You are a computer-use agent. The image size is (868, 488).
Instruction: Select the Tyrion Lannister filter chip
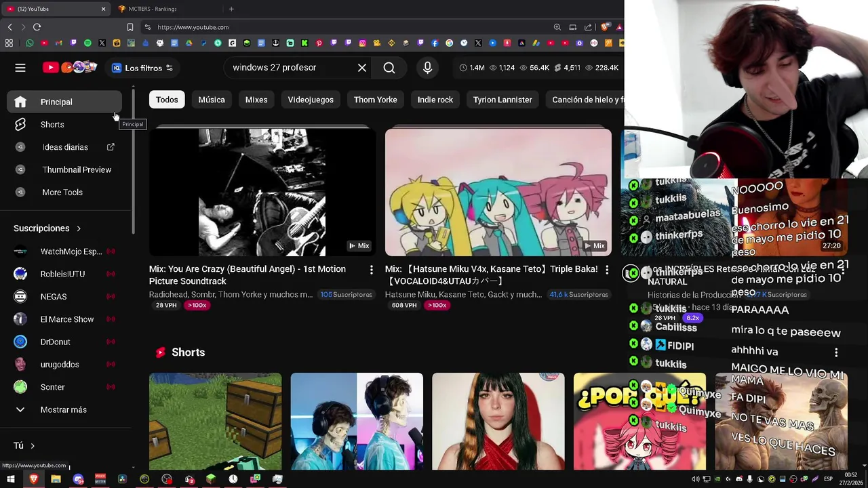click(x=502, y=100)
